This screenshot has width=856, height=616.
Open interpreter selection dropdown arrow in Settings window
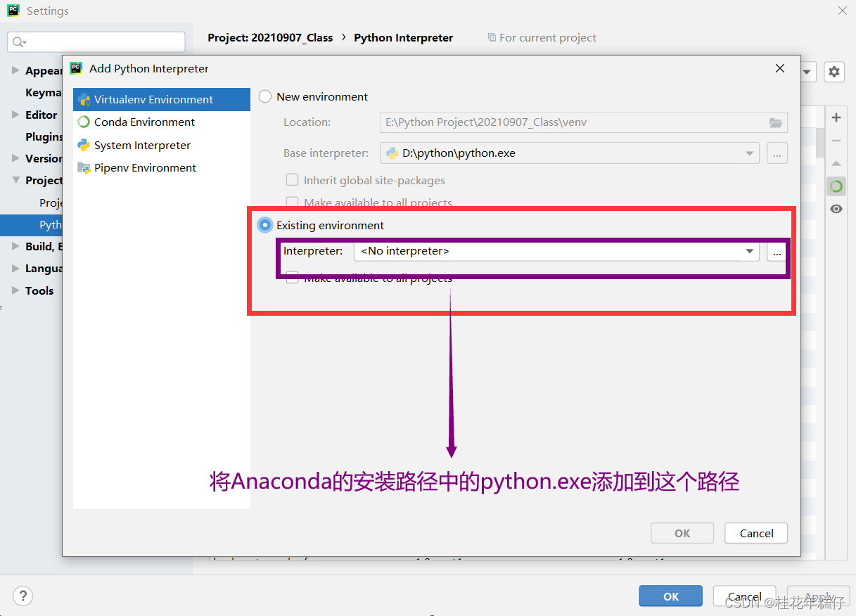pos(808,71)
